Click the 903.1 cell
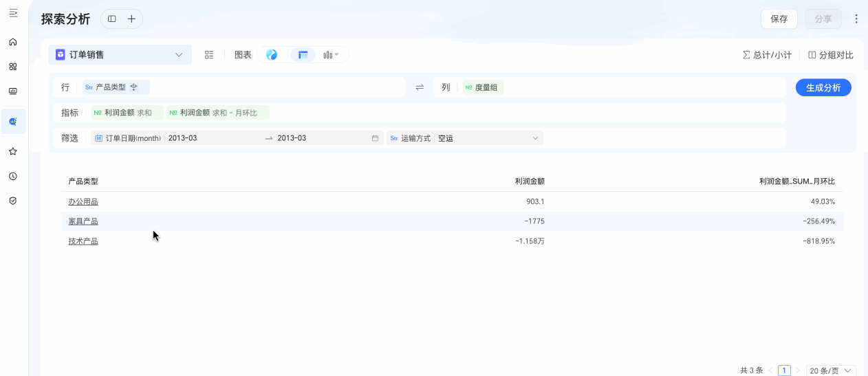This screenshot has height=376, width=868. 535,201
